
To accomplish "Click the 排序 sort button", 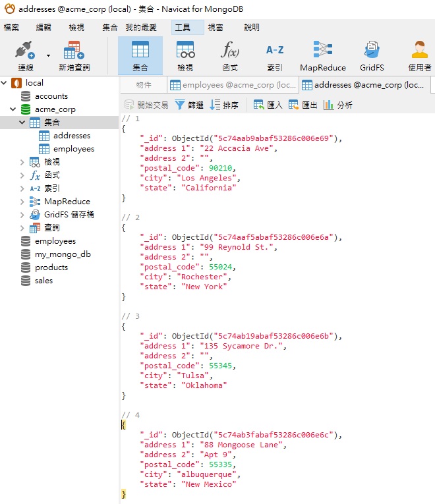I will (224, 105).
